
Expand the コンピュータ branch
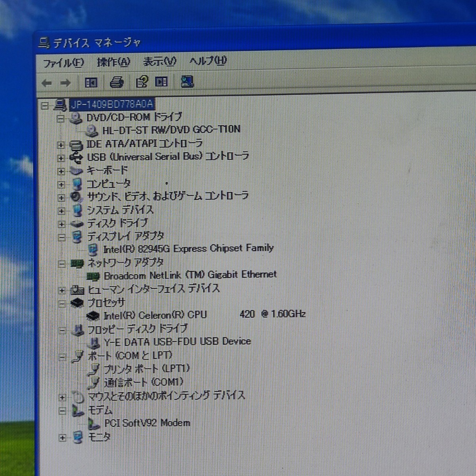pos(61,184)
